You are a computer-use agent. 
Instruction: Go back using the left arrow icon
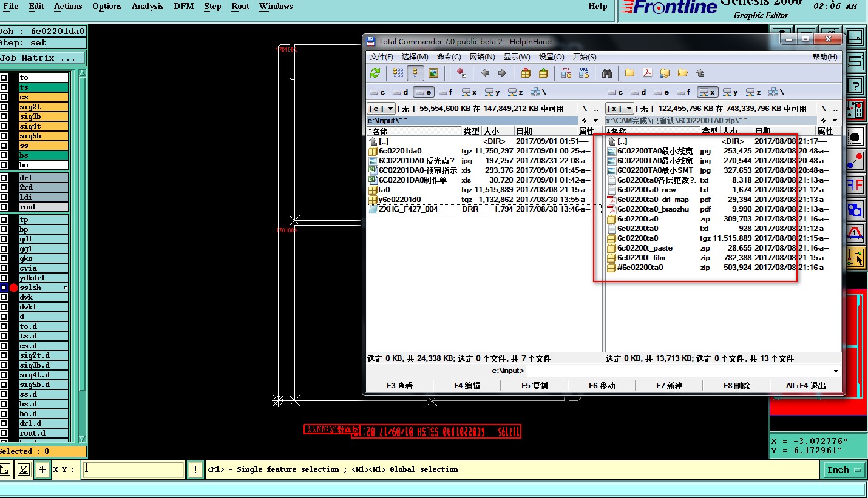pos(485,73)
